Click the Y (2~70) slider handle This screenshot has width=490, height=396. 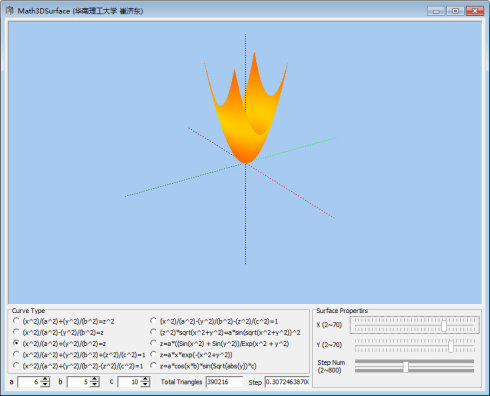pos(450,346)
